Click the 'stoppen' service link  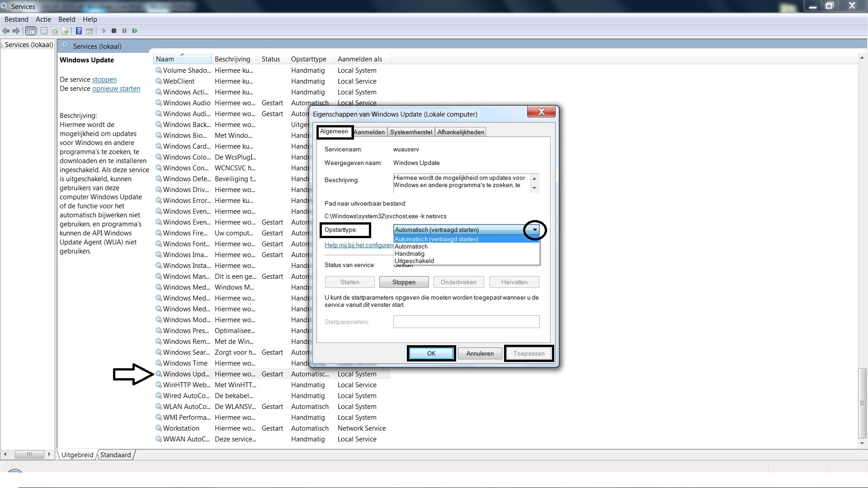pyautogui.click(x=104, y=80)
